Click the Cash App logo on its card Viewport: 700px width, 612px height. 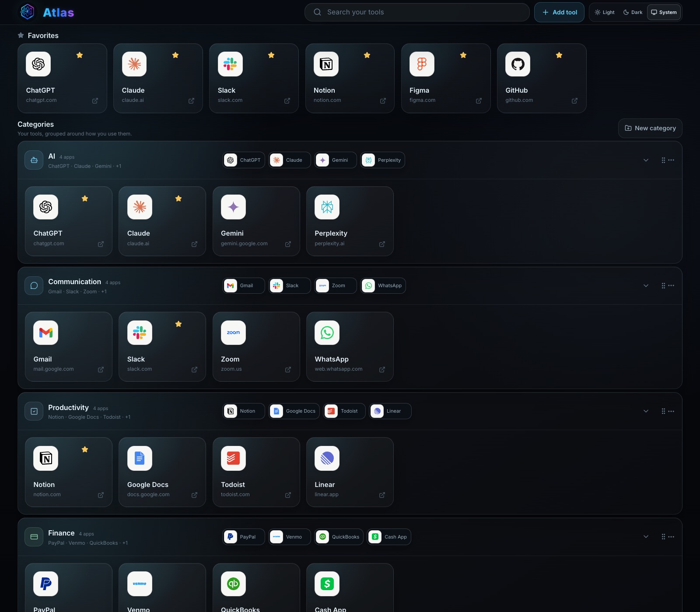(327, 584)
